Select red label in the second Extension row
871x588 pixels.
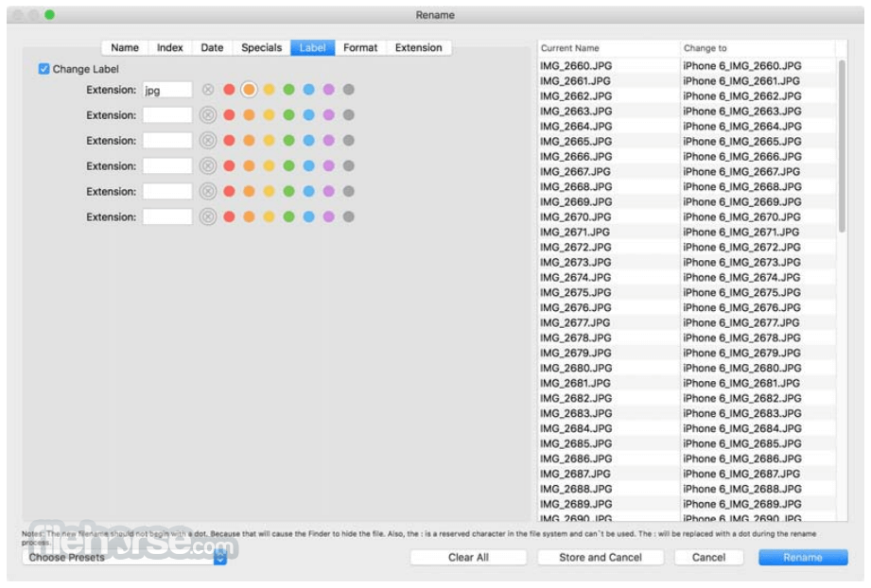(229, 115)
